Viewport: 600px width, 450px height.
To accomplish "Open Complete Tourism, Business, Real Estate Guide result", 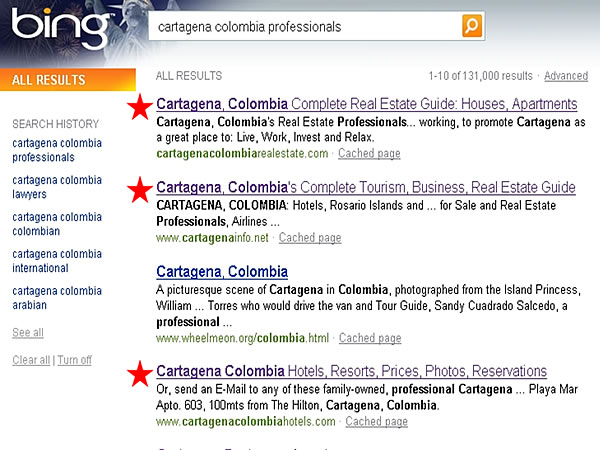I will click(x=366, y=188).
